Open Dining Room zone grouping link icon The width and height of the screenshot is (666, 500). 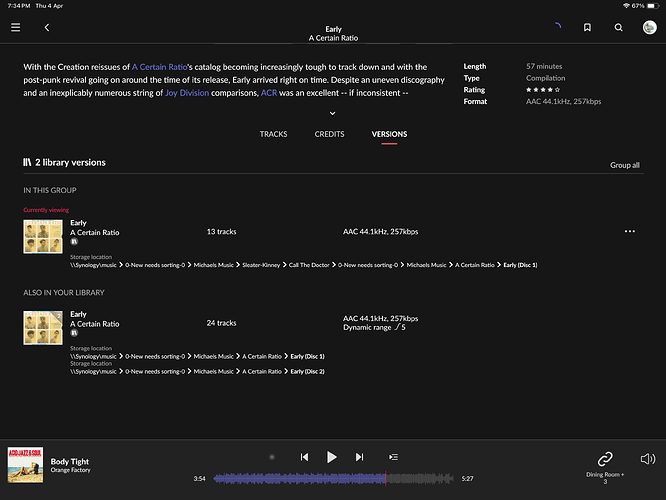[x=605, y=459]
